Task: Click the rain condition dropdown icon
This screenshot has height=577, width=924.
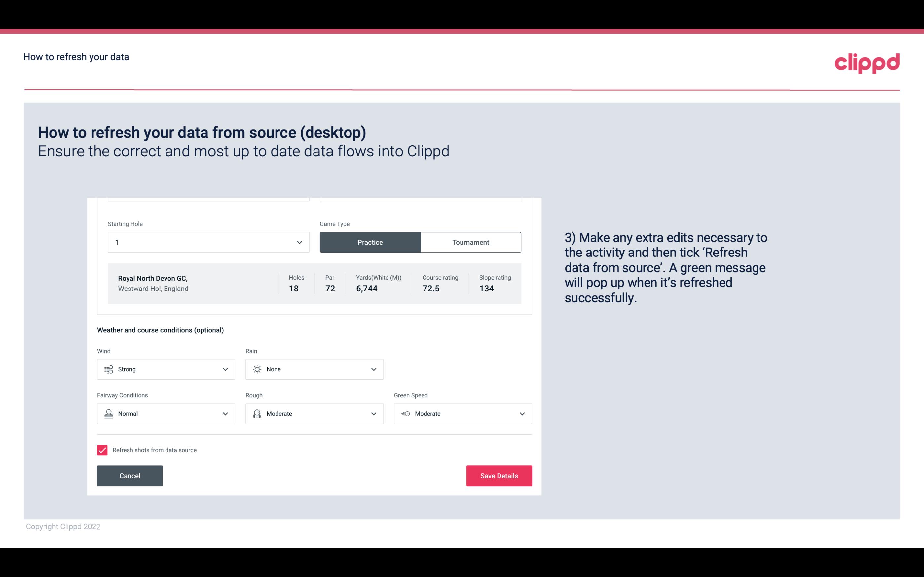Action: (x=373, y=369)
